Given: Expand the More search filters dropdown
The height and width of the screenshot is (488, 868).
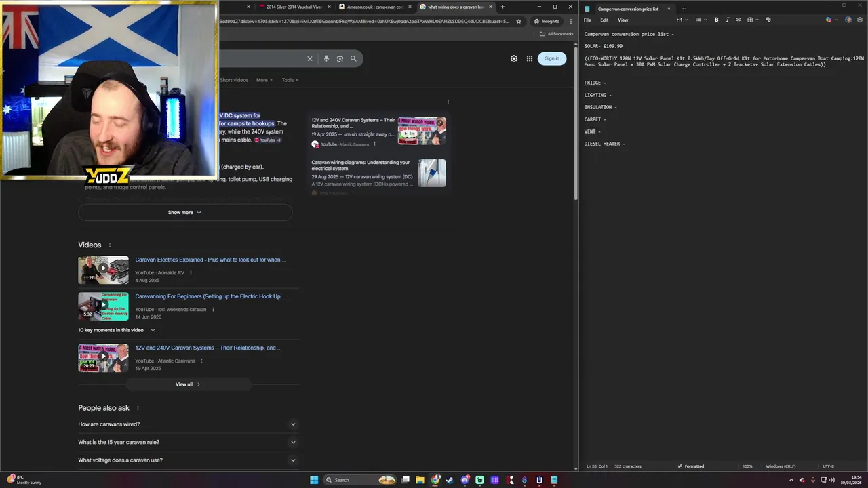Looking at the screenshot, I should coord(264,80).
